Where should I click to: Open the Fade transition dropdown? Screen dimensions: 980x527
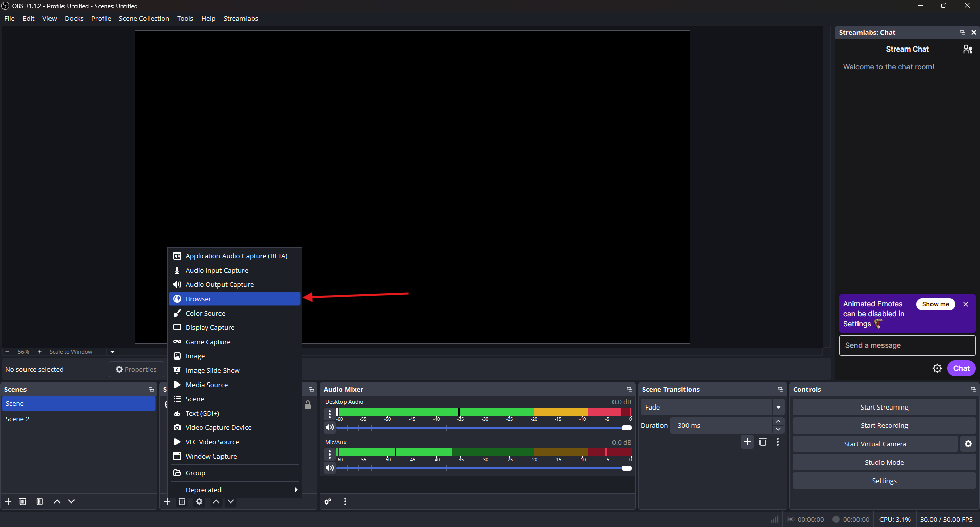click(x=778, y=407)
